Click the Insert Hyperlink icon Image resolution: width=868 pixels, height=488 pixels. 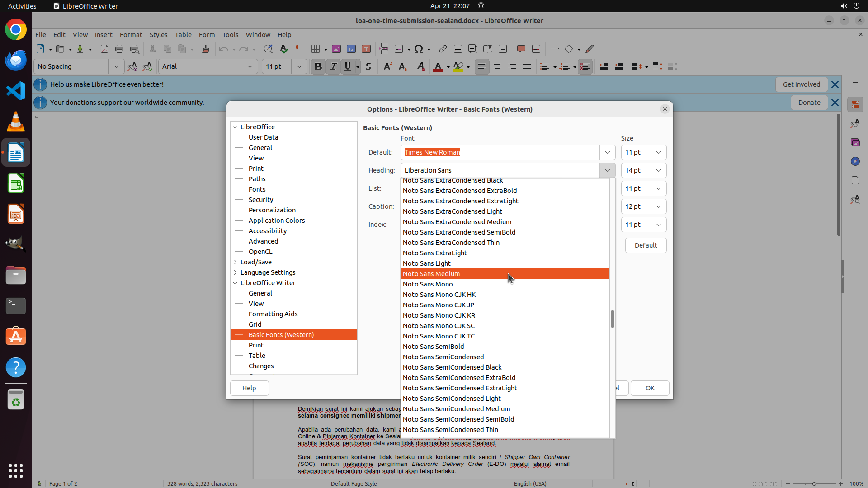tap(443, 49)
